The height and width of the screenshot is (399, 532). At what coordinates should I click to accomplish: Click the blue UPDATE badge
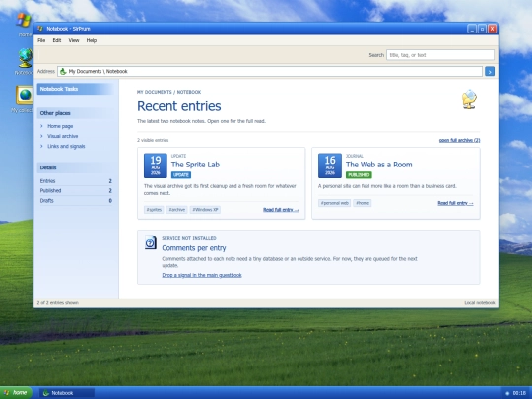pyautogui.click(x=181, y=175)
